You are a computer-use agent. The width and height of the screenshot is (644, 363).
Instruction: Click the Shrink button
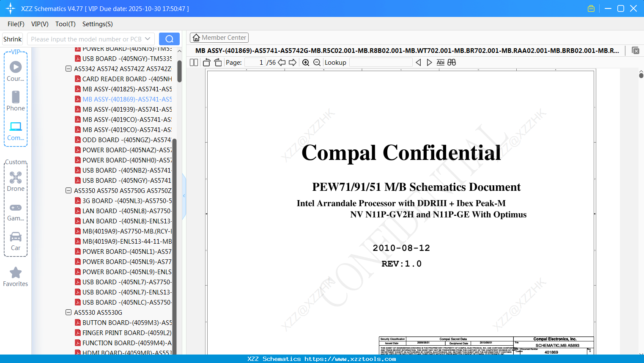coord(13,39)
